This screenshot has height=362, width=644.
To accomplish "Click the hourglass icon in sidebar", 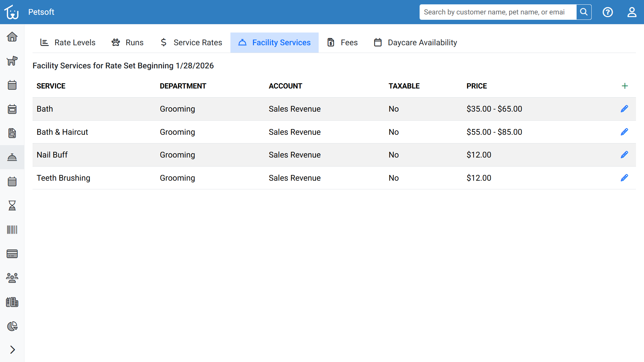I will click(12, 205).
